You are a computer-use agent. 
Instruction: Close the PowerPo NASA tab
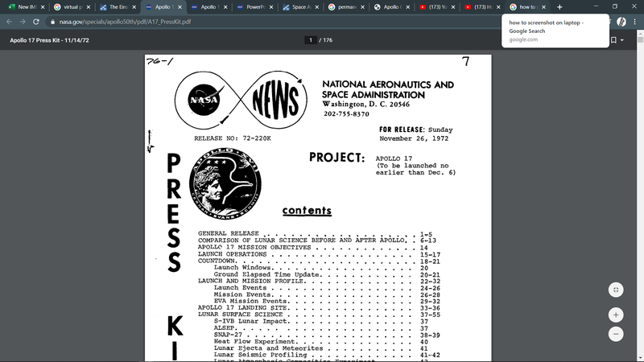click(271, 7)
